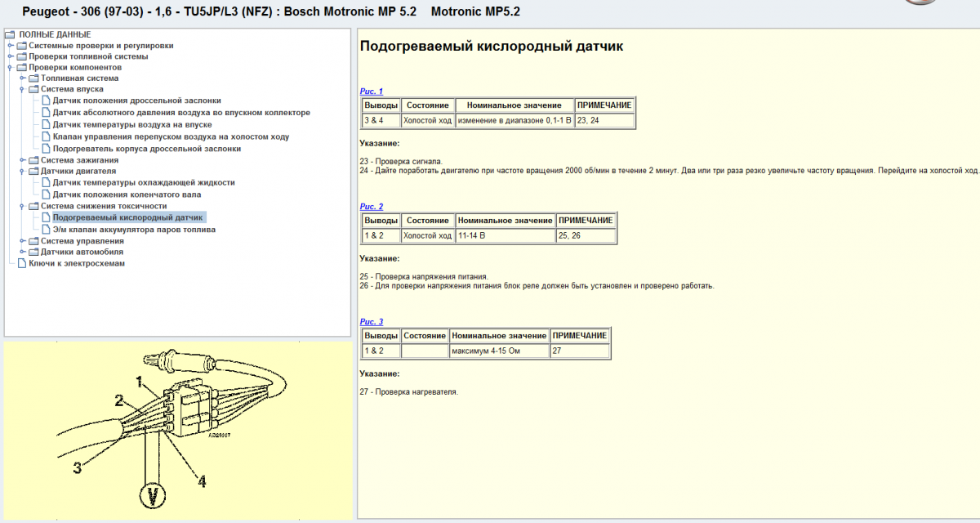Open the Рис. 2 figure link
This screenshot has height=523, width=980.
[372, 207]
